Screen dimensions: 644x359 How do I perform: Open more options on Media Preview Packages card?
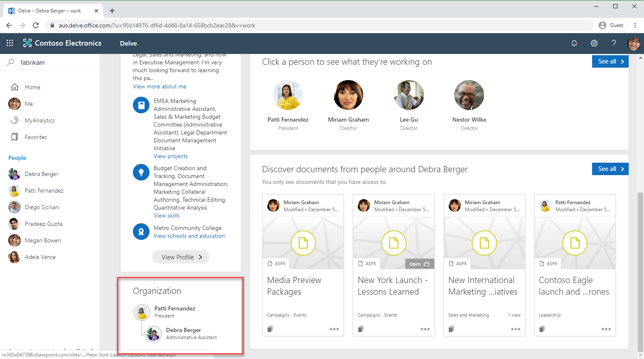pos(334,329)
